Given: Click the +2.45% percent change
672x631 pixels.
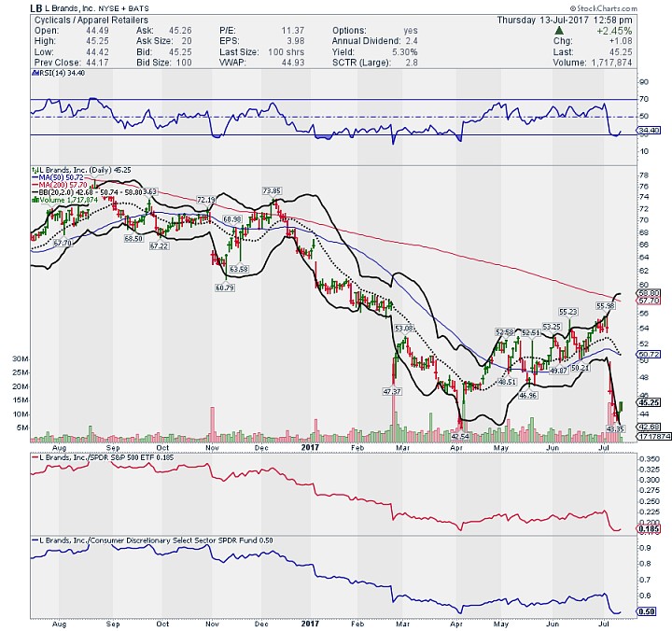Looking at the screenshot, I should tap(614, 31).
